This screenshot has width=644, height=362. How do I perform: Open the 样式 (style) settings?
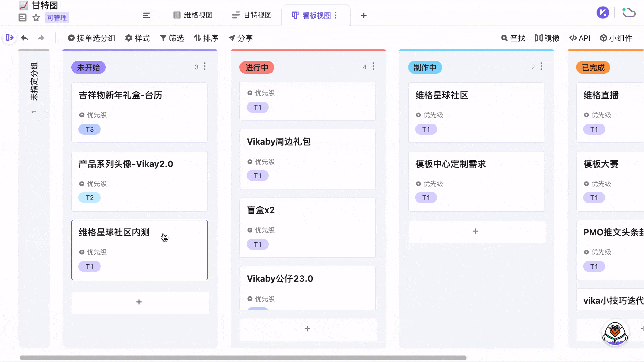point(138,38)
